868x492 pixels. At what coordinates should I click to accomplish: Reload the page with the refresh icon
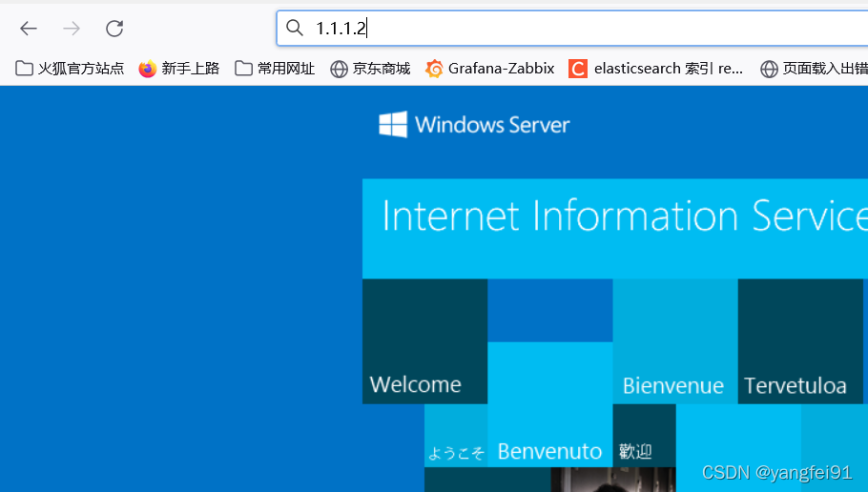(x=114, y=29)
